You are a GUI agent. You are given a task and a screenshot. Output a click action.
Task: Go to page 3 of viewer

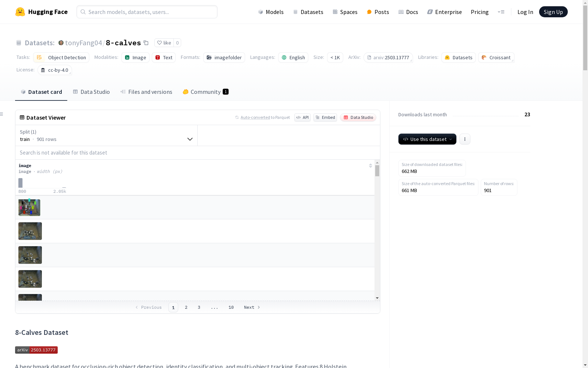click(199, 307)
